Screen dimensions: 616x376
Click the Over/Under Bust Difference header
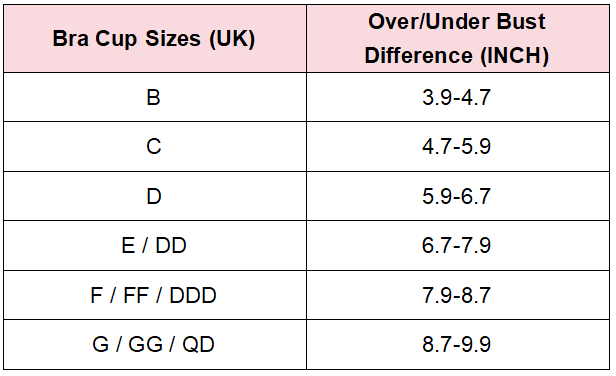[458, 39]
